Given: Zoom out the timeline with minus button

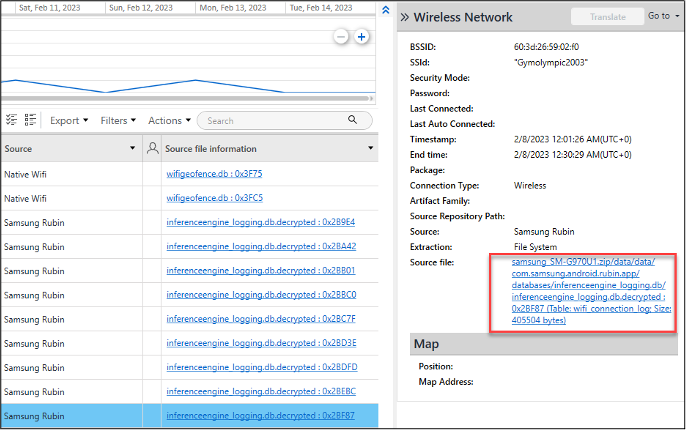Looking at the screenshot, I should pos(341,37).
